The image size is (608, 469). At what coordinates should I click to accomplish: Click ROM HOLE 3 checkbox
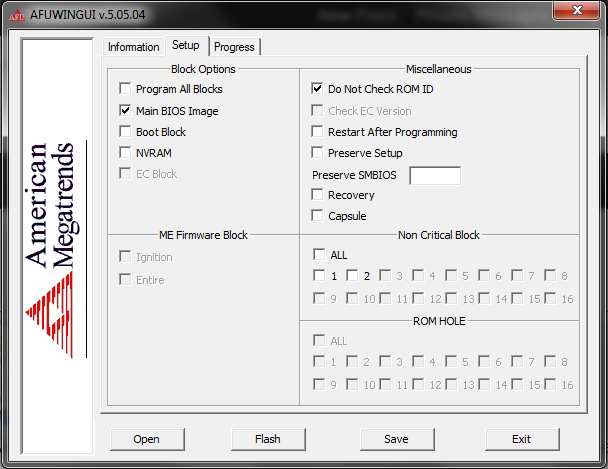click(385, 361)
